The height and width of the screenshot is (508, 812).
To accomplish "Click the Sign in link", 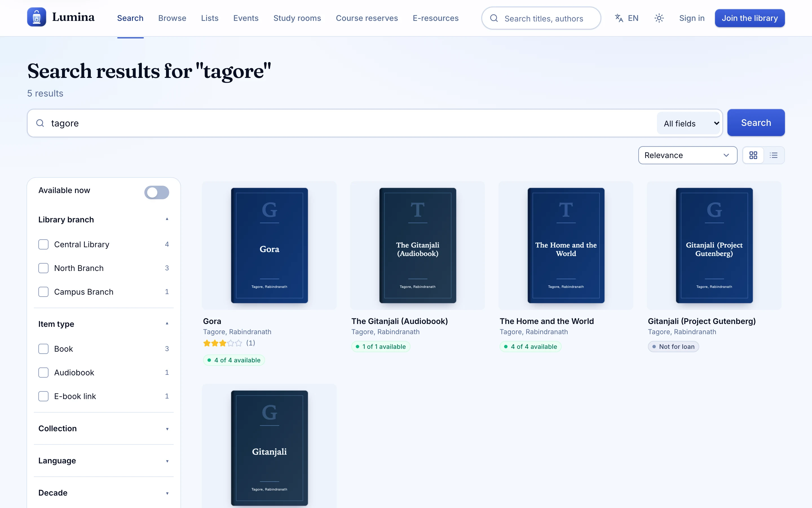I will pyautogui.click(x=692, y=18).
